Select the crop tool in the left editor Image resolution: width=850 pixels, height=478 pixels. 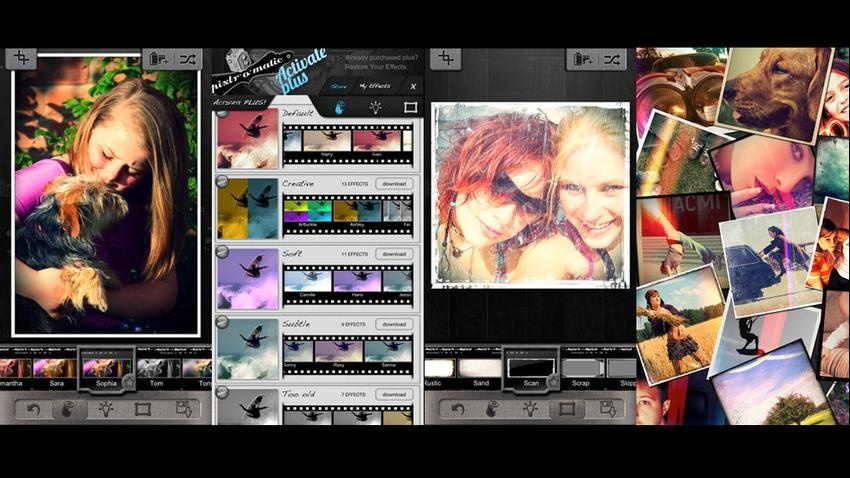pos(20,58)
